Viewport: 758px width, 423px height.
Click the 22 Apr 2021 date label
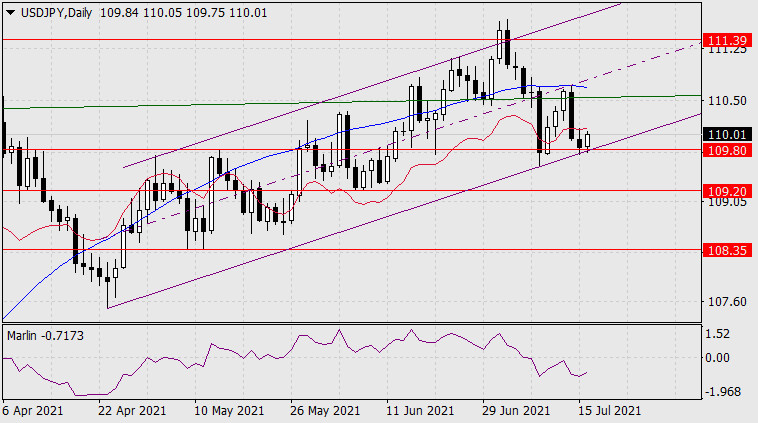pyautogui.click(x=132, y=411)
